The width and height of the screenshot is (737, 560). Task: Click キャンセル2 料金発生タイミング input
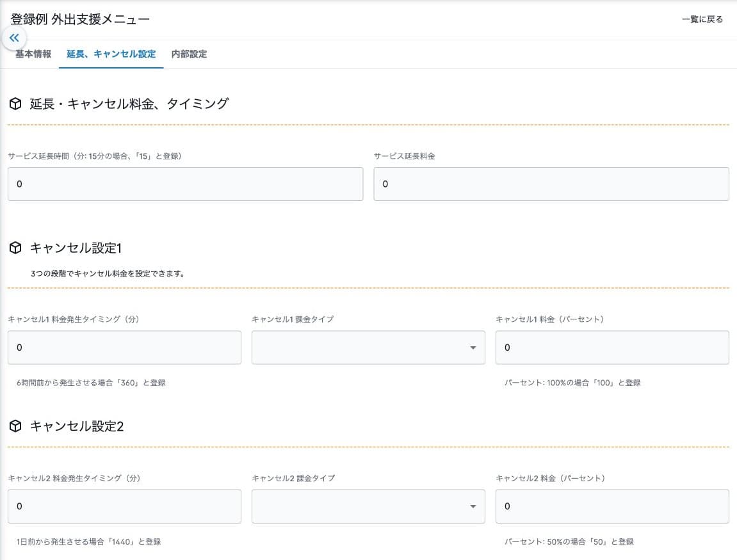click(x=125, y=506)
